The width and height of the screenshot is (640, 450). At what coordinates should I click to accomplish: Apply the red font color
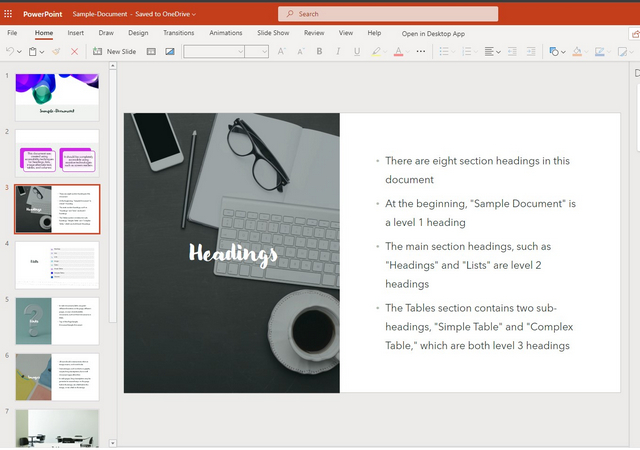pos(398,51)
